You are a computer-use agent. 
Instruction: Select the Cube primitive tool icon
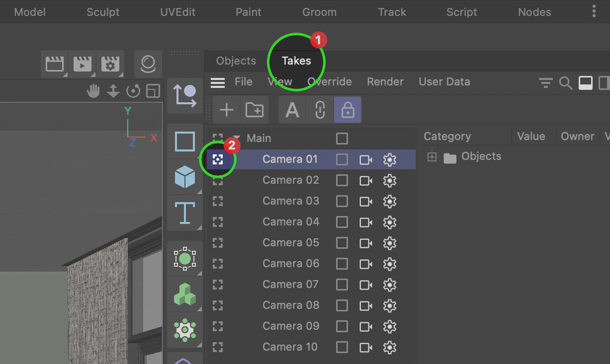pos(185,177)
